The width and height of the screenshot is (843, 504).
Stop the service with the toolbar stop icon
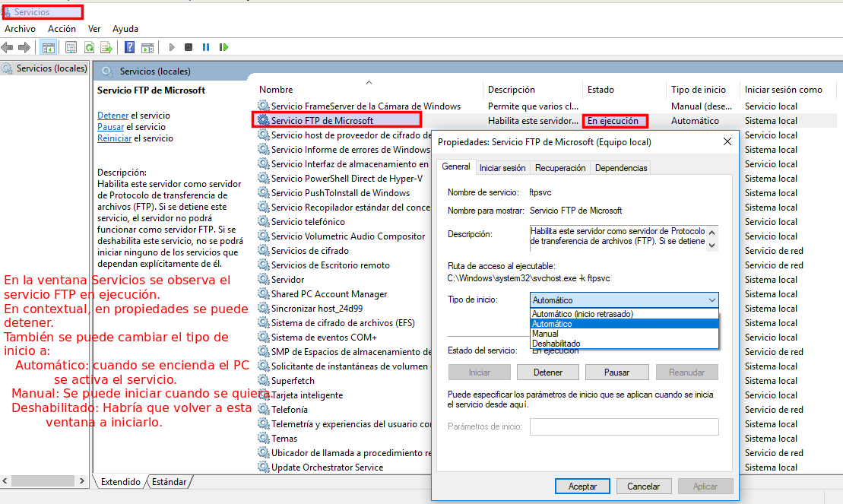coord(189,47)
